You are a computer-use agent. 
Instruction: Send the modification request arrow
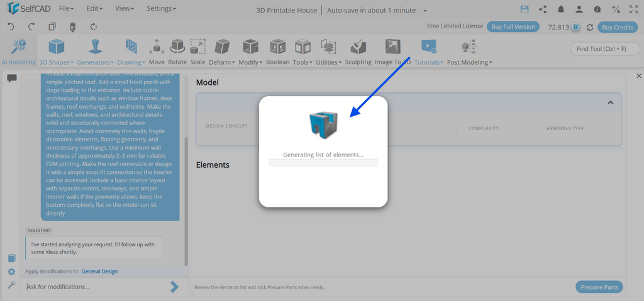click(175, 287)
